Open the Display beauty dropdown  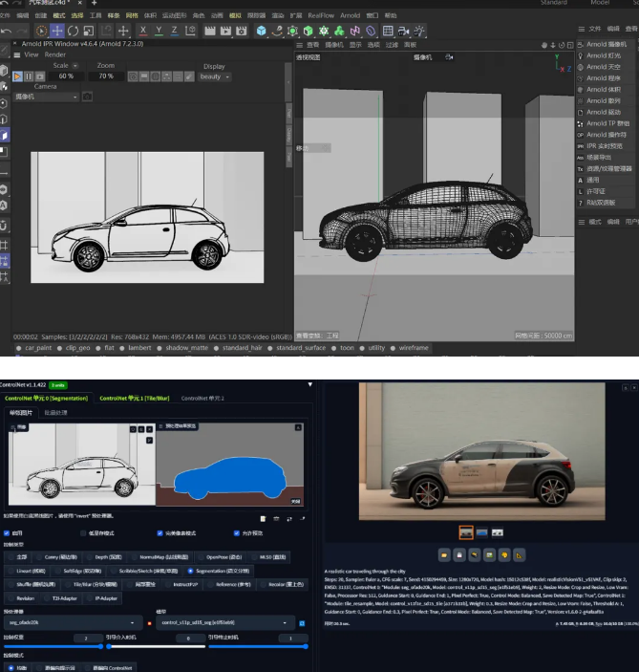[213, 76]
